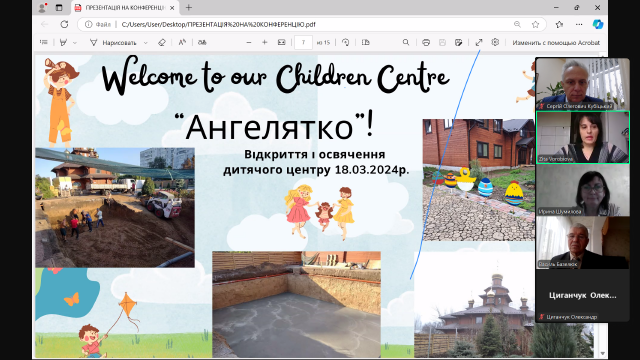Close the ПРЕЗЕНТАЦІЯ НА КОНФЕРЕНЦІЮ tab
The height and width of the screenshot is (360, 640).
tap(173, 8)
